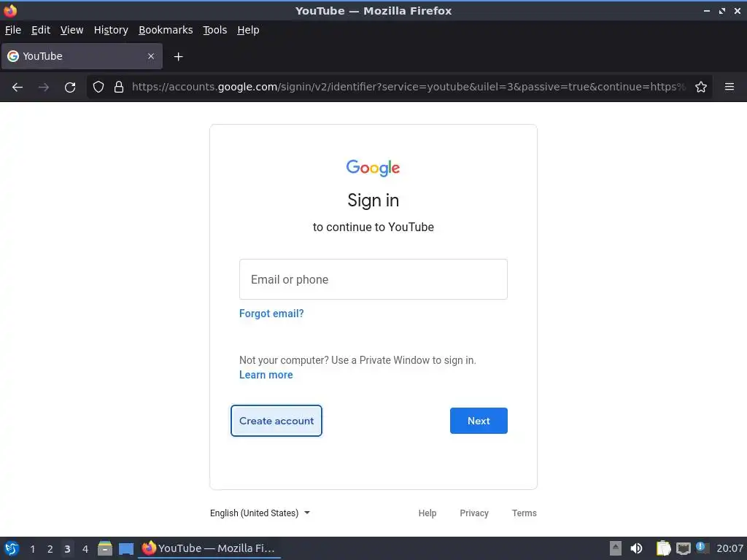Image resolution: width=747 pixels, height=560 pixels.
Task: Open the file manager taskbar icon
Action: click(105, 548)
